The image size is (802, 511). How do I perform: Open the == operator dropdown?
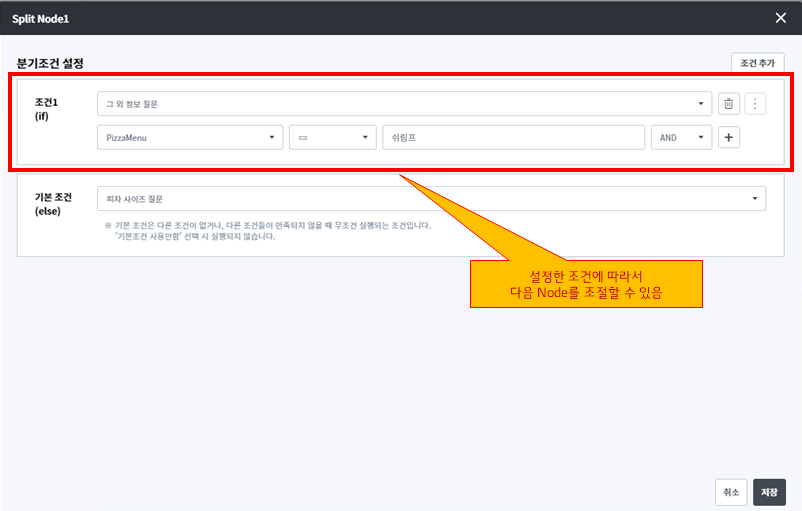(332, 138)
